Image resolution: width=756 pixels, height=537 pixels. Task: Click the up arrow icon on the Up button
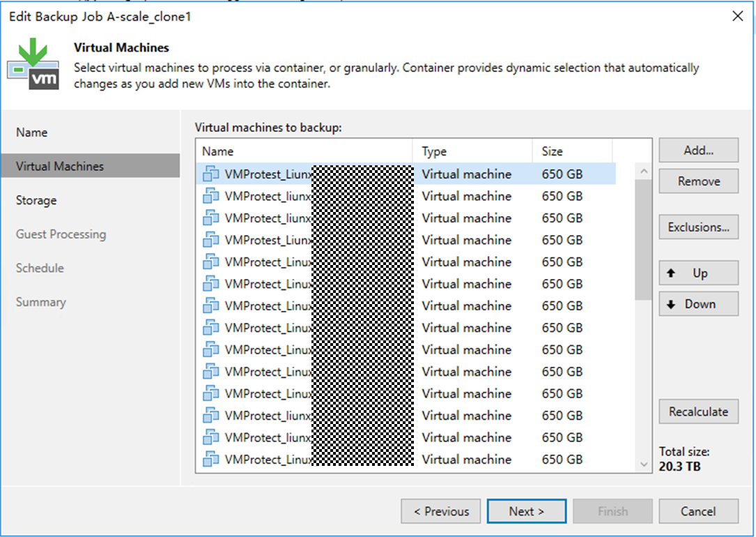[x=671, y=273]
